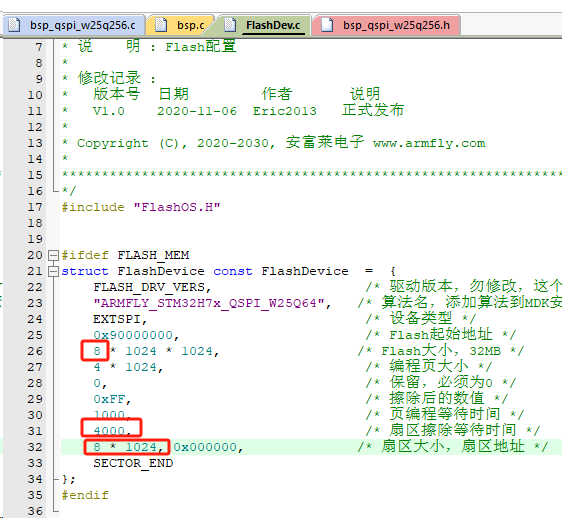Click the Flash大小, 32MB comment
Viewport: 562px width, 518px height.
coord(441,351)
